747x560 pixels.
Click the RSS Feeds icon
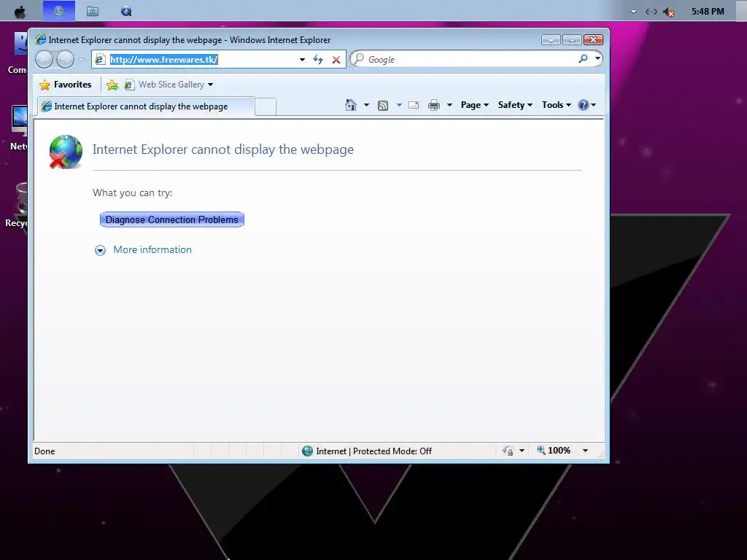pos(383,105)
